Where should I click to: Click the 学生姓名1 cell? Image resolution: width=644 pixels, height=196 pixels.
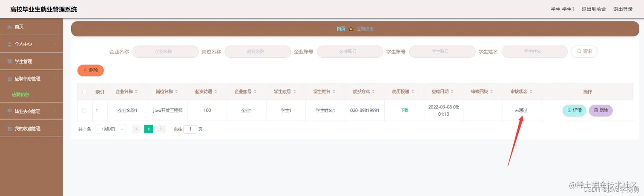click(x=325, y=111)
